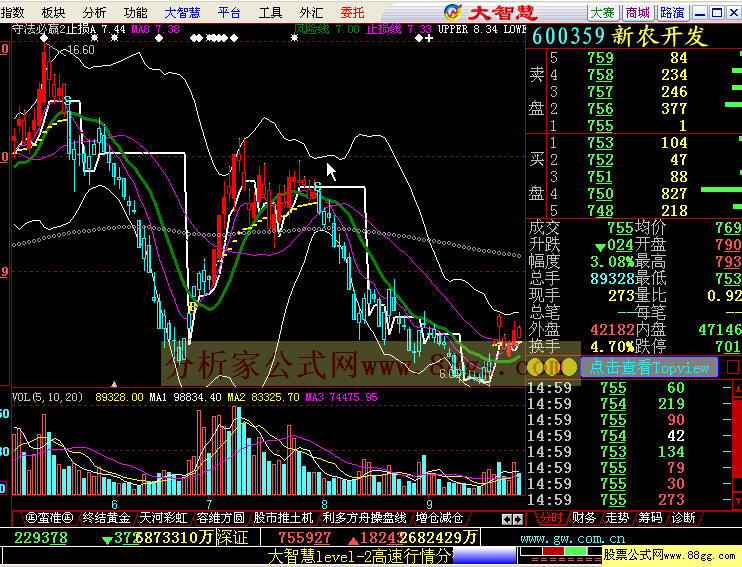Click the last tick row volume 273
742x567 pixels.
pos(671,500)
